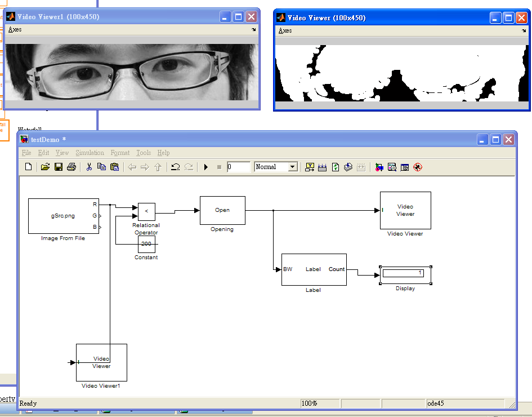Open the Format menu

point(120,153)
